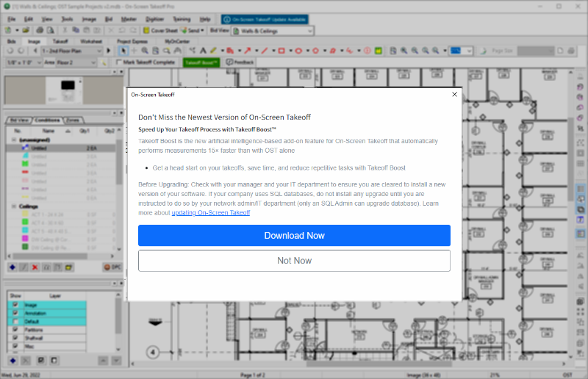The width and height of the screenshot is (588, 379).
Task: Select the red ellipse annotation tool
Action: click(x=298, y=51)
